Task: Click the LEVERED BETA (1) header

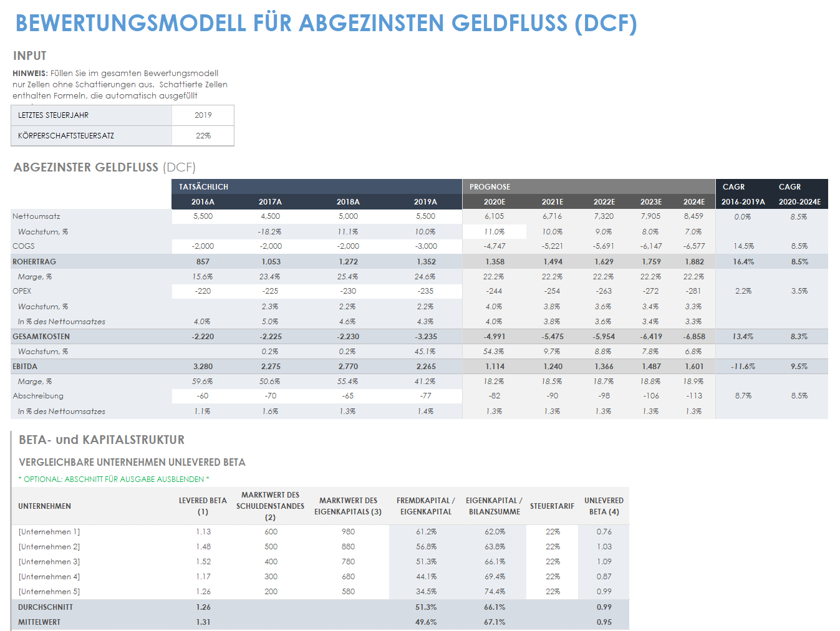Action: [203, 506]
